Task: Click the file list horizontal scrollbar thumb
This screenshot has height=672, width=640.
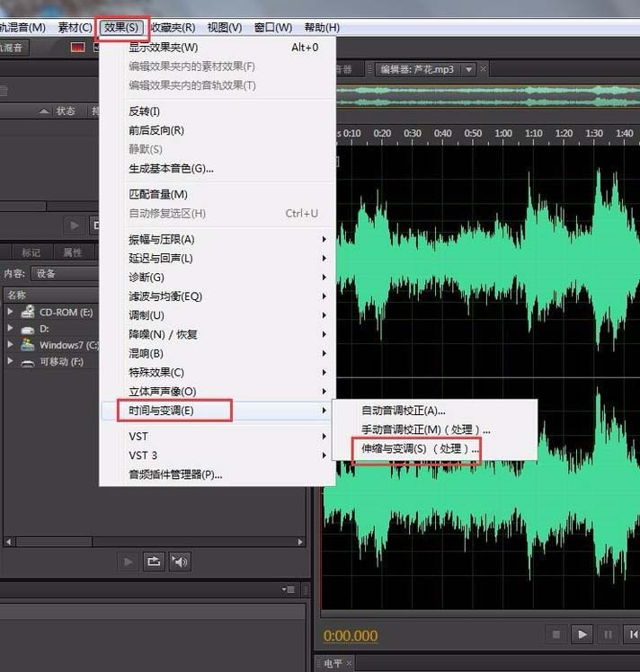Action: pos(54,542)
